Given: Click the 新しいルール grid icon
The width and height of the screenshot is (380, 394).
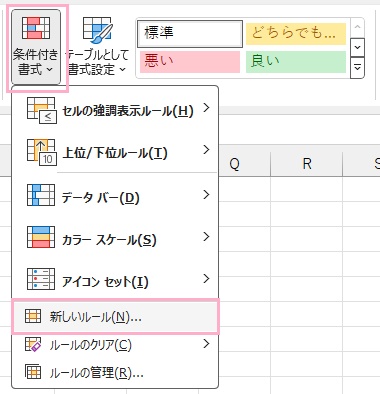Looking at the screenshot, I should [33, 316].
